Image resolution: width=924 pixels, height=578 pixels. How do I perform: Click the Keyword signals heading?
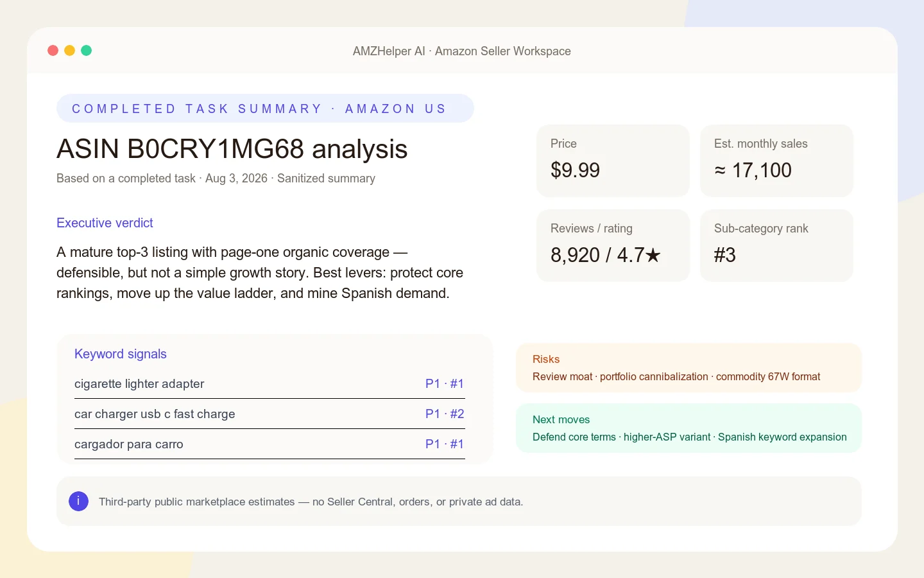pyautogui.click(x=121, y=354)
